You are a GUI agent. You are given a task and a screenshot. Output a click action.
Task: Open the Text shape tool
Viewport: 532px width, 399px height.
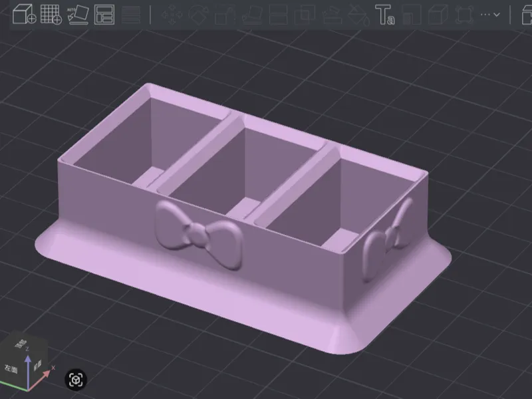385,15
